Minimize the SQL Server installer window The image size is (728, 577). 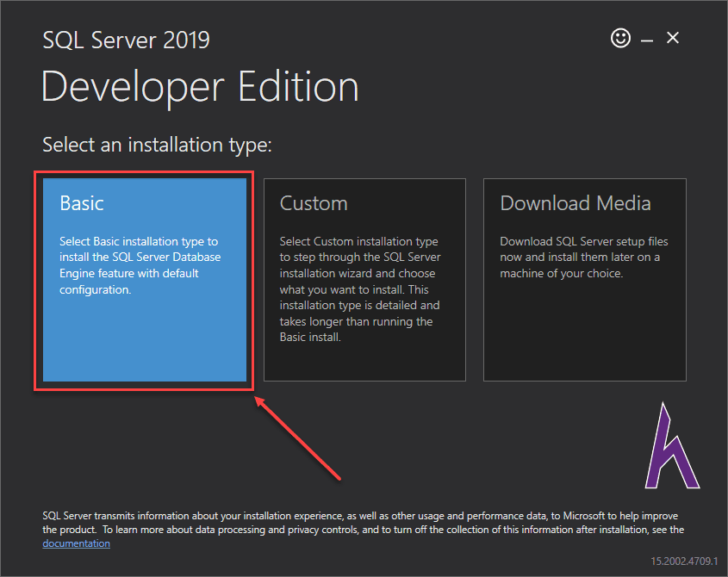click(x=647, y=40)
